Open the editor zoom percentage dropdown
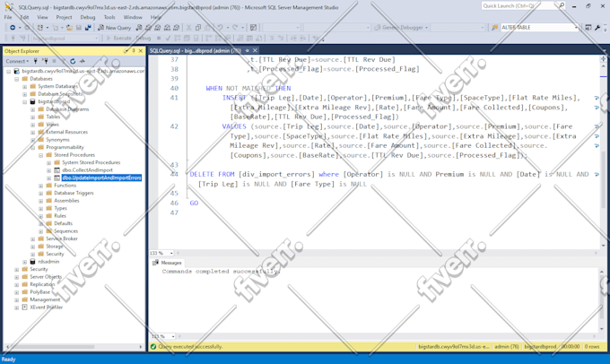This screenshot has width=610, height=364. pos(171,253)
